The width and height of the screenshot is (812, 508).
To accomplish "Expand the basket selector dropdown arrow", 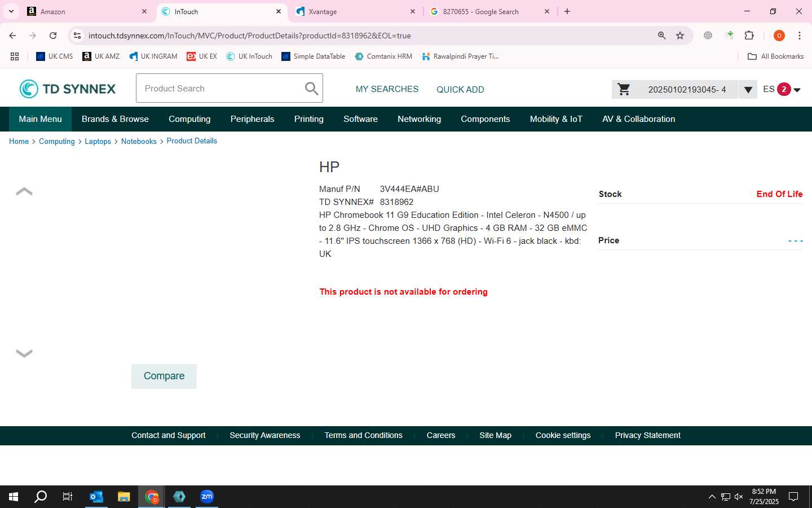I will (748, 90).
